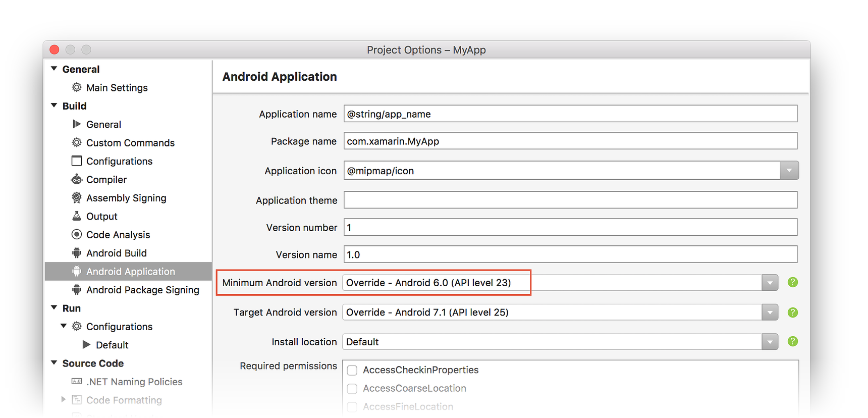Collapse the Run Configurations node

64,326
